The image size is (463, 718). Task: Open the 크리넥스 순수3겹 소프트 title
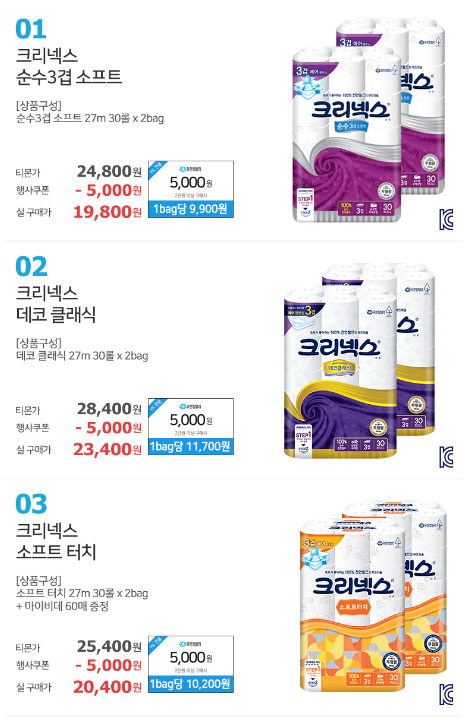pos(69,66)
